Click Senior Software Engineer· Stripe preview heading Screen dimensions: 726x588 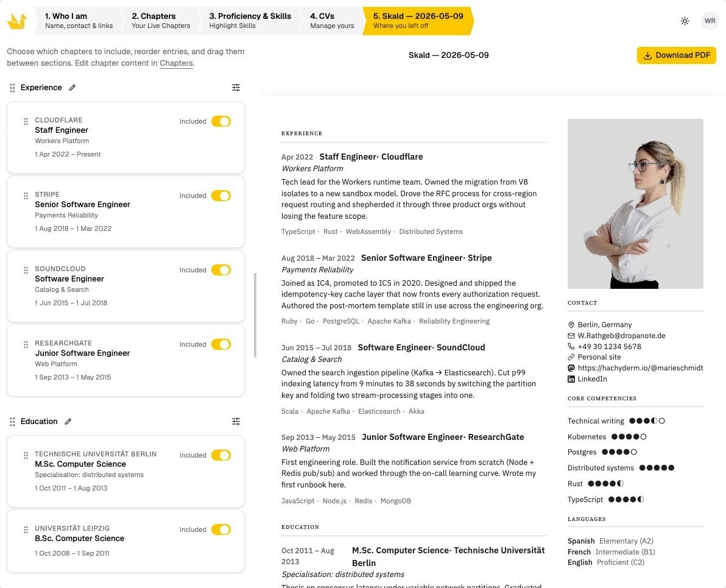[x=426, y=258]
